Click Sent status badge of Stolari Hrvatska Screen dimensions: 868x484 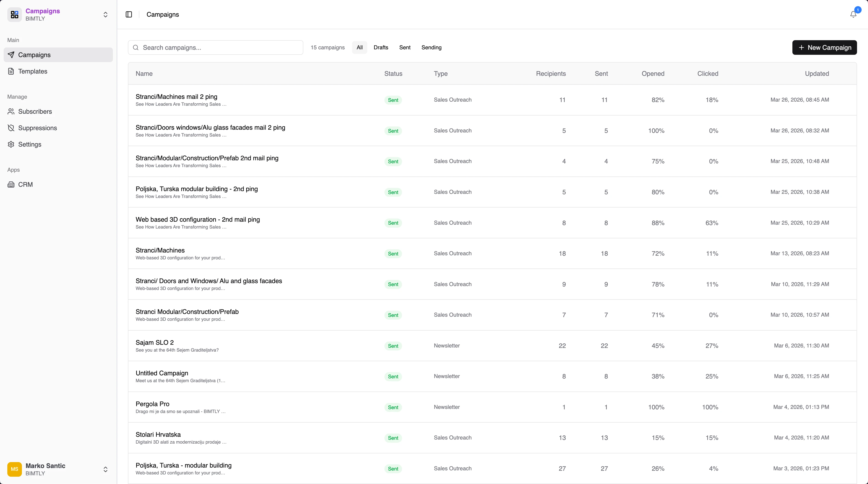[x=393, y=438]
